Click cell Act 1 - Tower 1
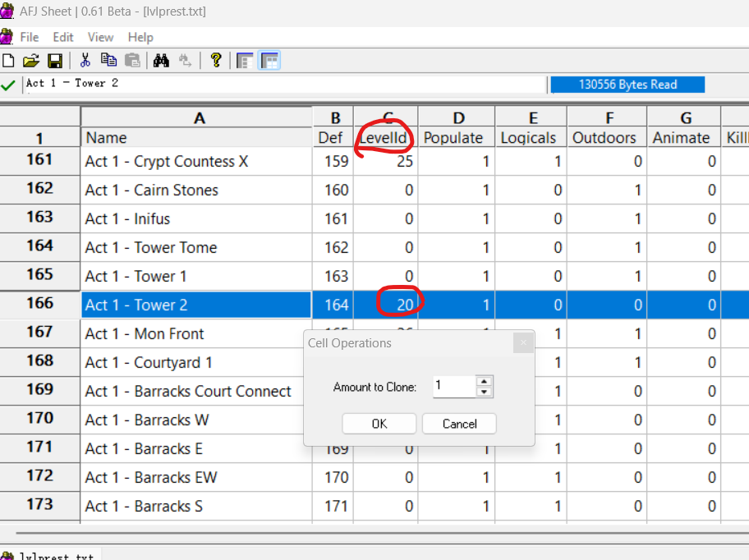 tap(197, 276)
